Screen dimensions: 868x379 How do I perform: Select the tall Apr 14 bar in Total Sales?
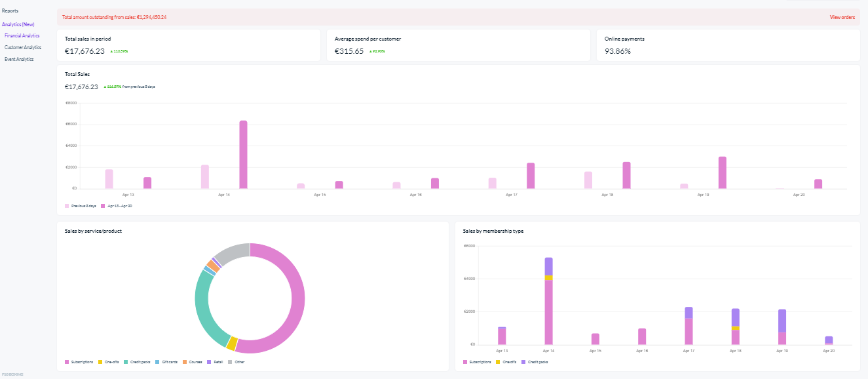point(243,155)
